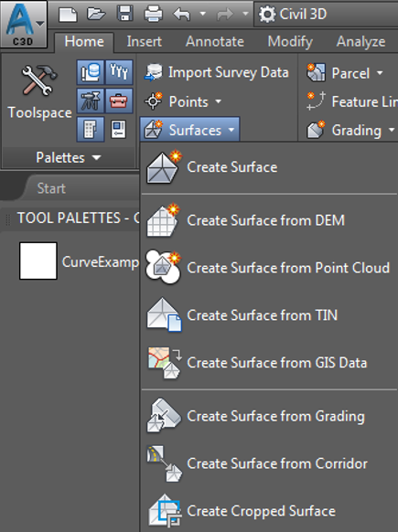The height and width of the screenshot is (532, 398).
Task: Toggle the Toolbox tab palette icon
Action: (x=119, y=101)
